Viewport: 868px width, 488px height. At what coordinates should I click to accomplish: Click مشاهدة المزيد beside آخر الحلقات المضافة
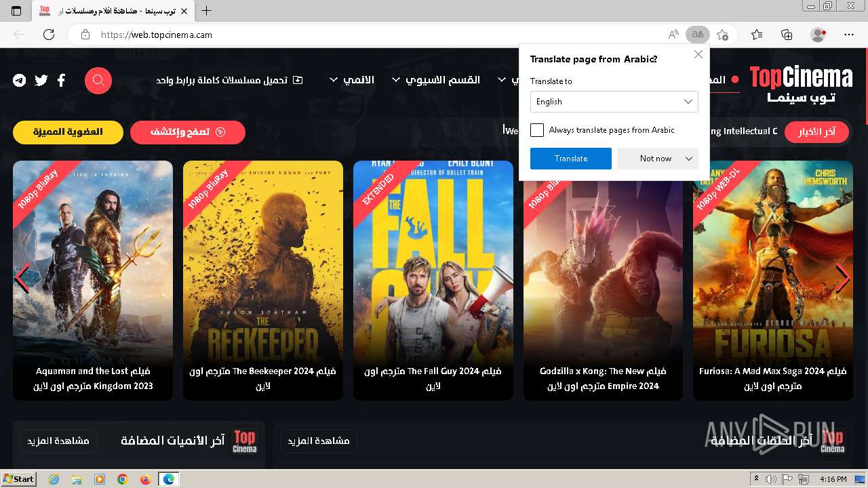click(319, 441)
